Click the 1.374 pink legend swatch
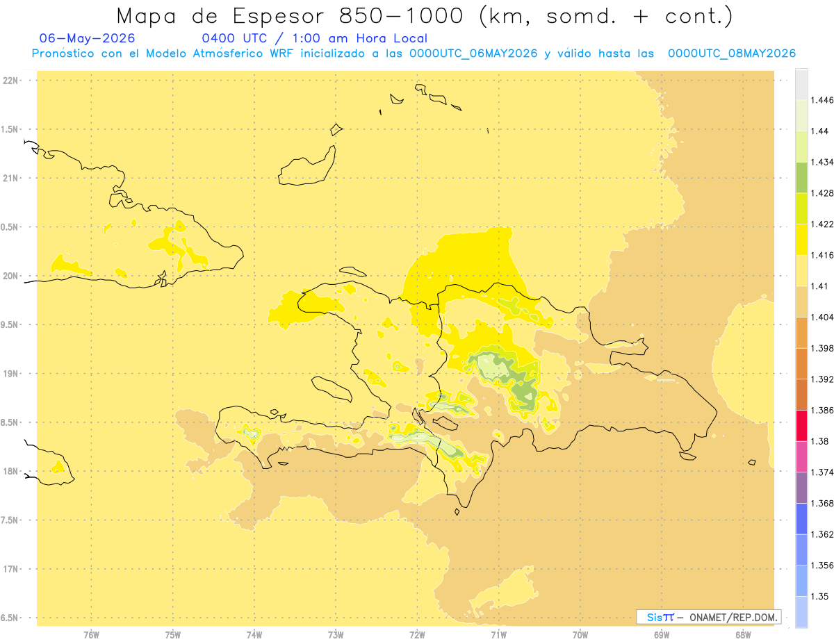This screenshot has width=834, height=644. tap(801, 456)
